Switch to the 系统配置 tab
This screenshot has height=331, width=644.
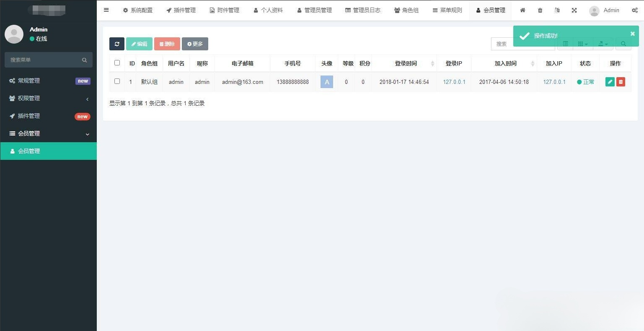point(137,10)
